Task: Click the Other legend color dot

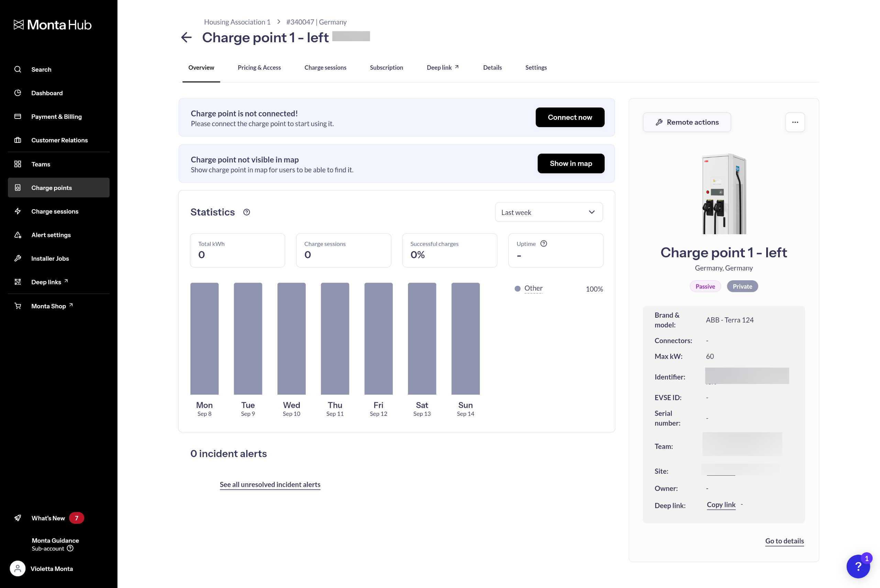Action: [x=517, y=289]
